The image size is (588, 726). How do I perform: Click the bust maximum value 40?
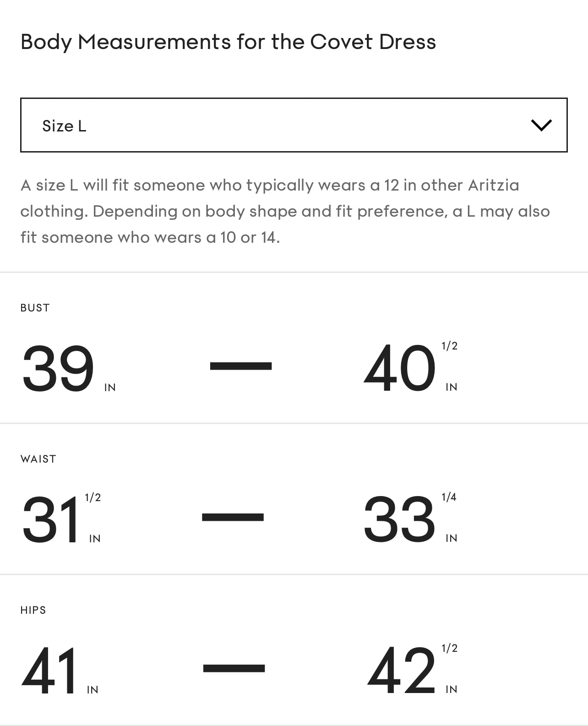(x=399, y=369)
